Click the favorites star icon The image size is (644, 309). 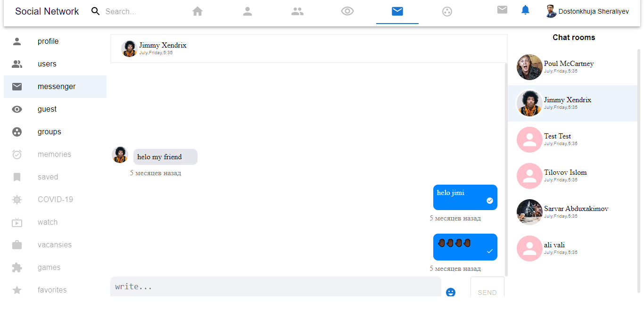[17, 290]
